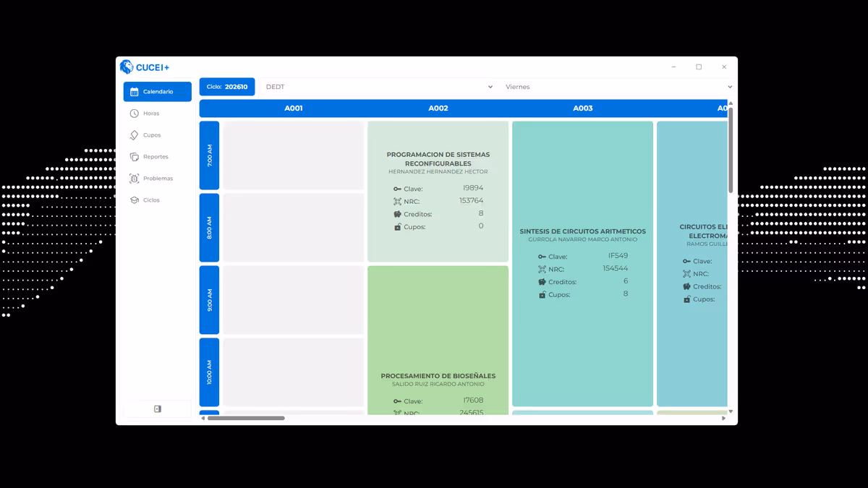Click the Ciclo 202610 button
Viewport: 868px width, 488px height.
[227, 87]
